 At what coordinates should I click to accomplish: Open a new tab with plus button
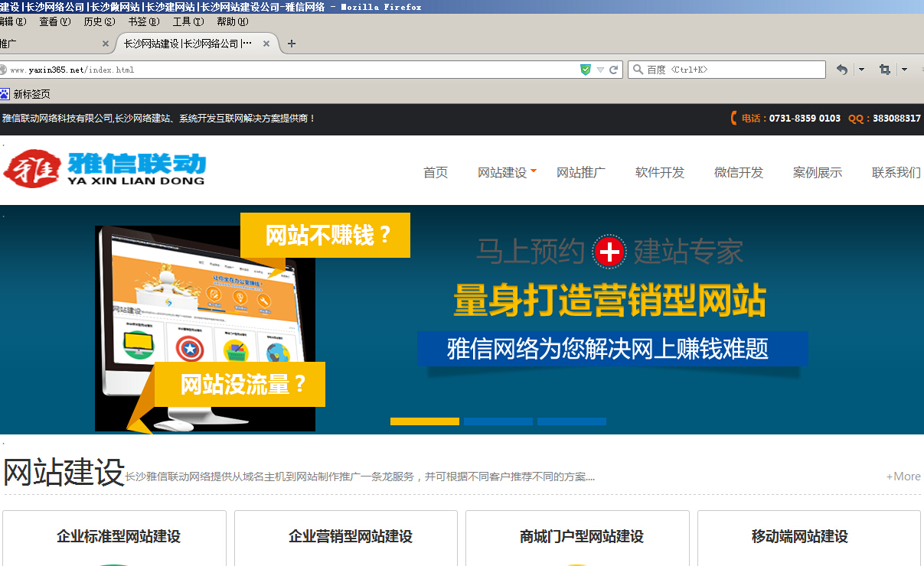click(x=291, y=44)
